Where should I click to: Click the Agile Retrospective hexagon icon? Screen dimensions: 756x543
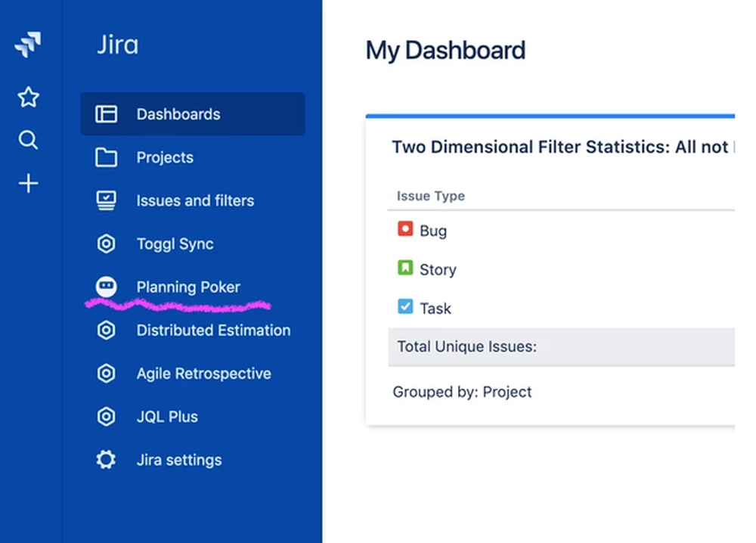click(x=106, y=374)
